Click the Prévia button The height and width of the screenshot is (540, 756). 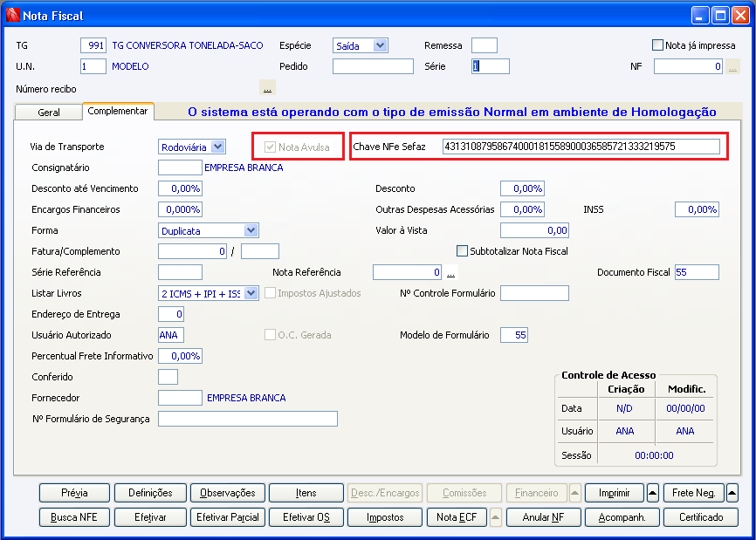pos(74,493)
